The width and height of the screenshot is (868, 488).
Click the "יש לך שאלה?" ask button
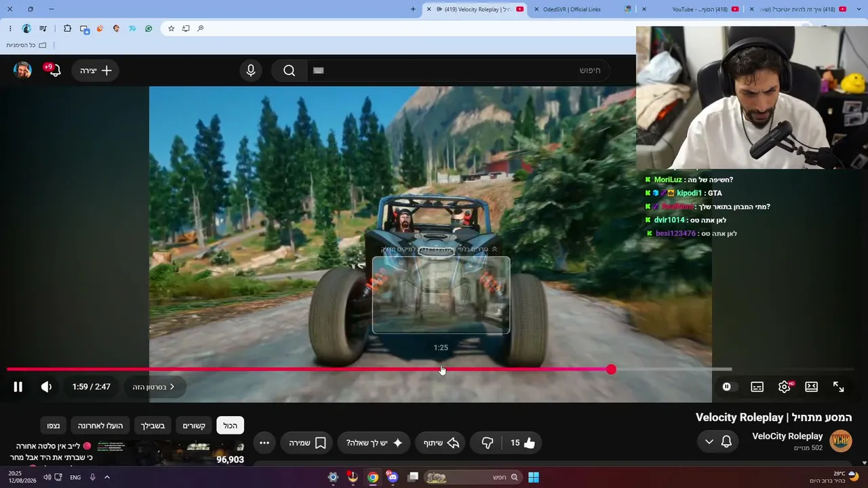click(374, 443)
